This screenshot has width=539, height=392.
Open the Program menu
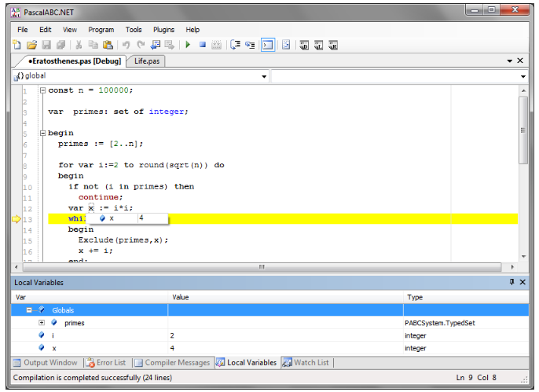click(x=101, y=30)
